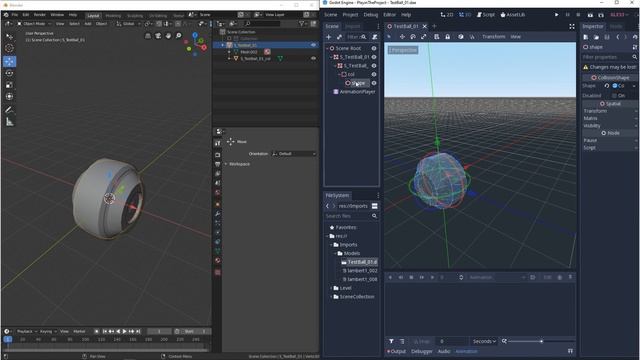This screenshot has width=640, height=360.
Task: Click Godot play current scene clapperboard icon
Action: pos(590,15)
